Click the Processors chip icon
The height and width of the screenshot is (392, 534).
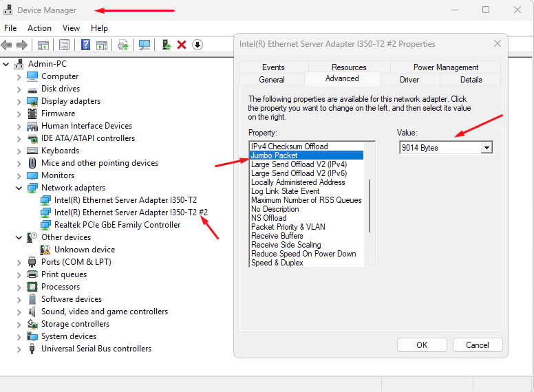32,287
